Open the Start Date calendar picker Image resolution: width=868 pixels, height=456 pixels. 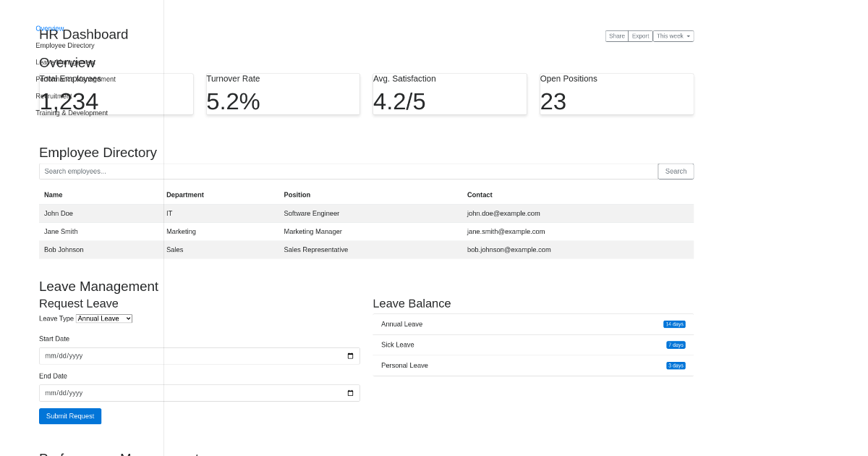[350, 355]
